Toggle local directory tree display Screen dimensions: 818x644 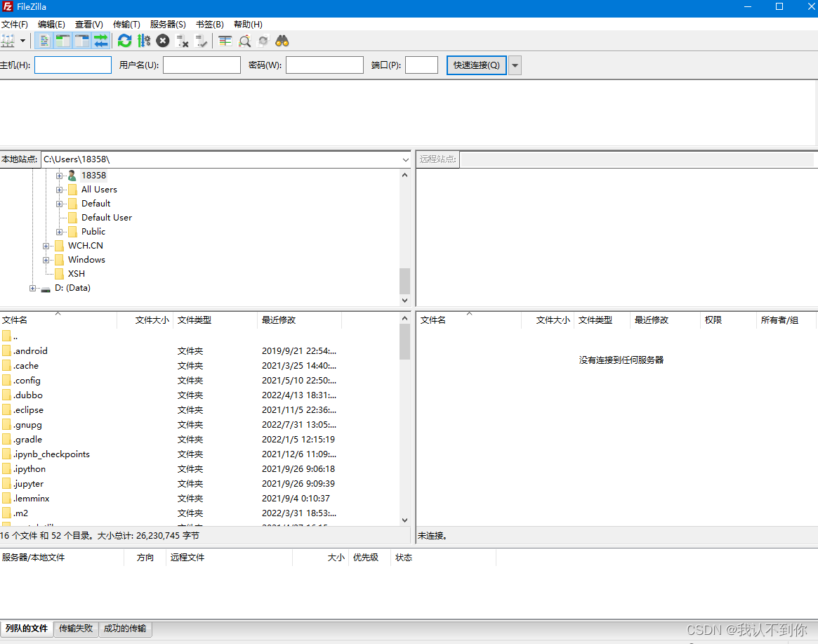[x=63, y=41]
